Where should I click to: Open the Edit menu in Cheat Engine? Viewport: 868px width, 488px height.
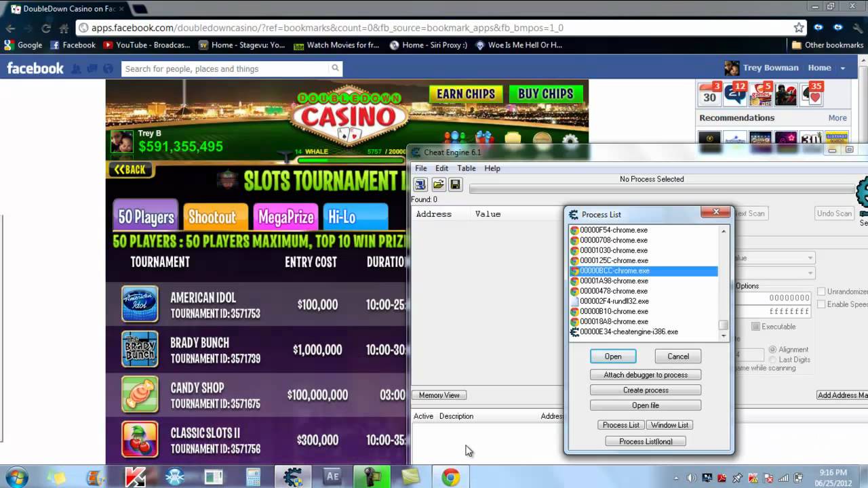click(442, 168)
